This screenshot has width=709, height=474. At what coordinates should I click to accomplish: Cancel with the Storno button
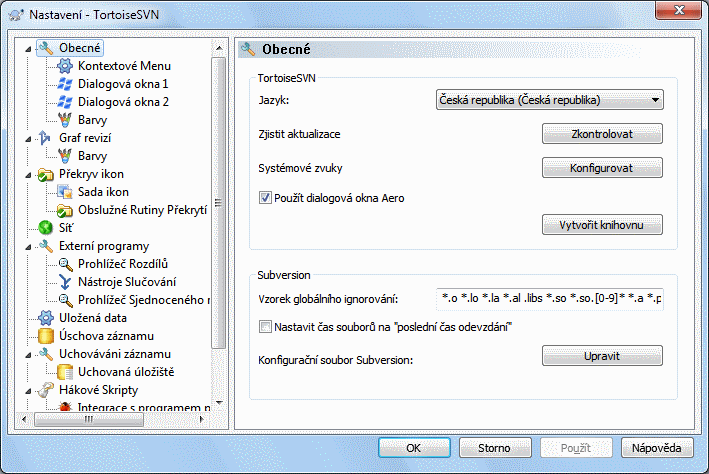(495, 448)
